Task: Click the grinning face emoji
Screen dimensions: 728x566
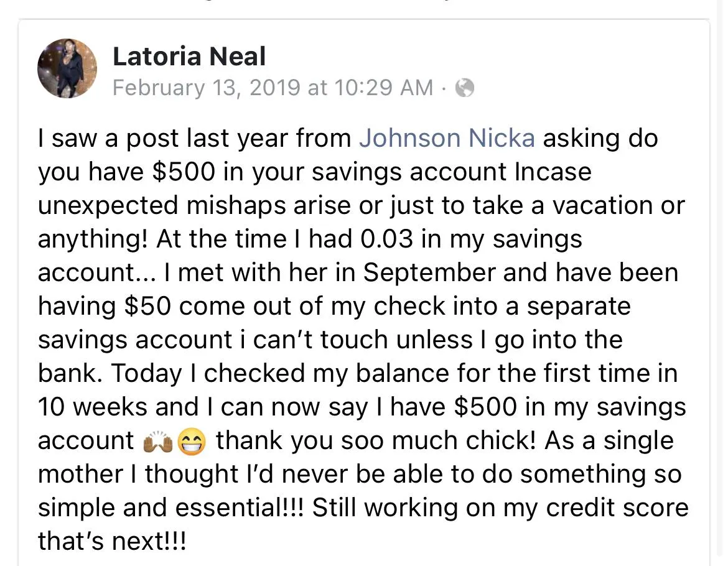Action: pos(192,442)
